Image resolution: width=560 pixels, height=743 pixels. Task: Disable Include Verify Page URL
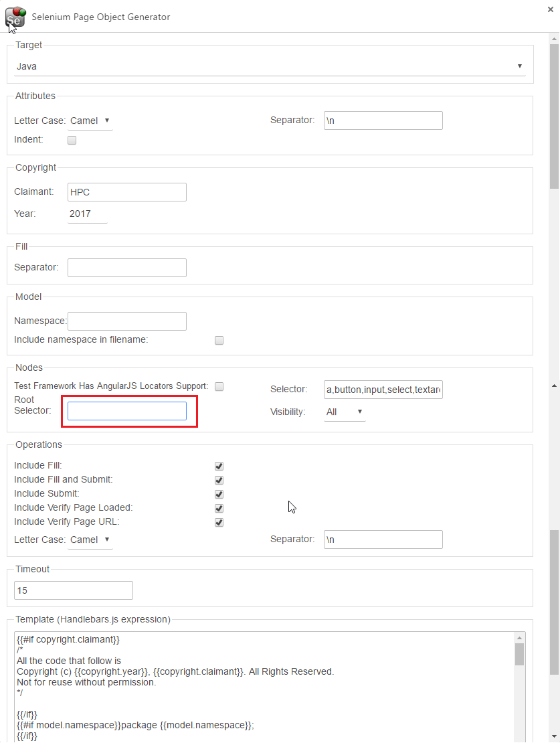coord(219,522)
